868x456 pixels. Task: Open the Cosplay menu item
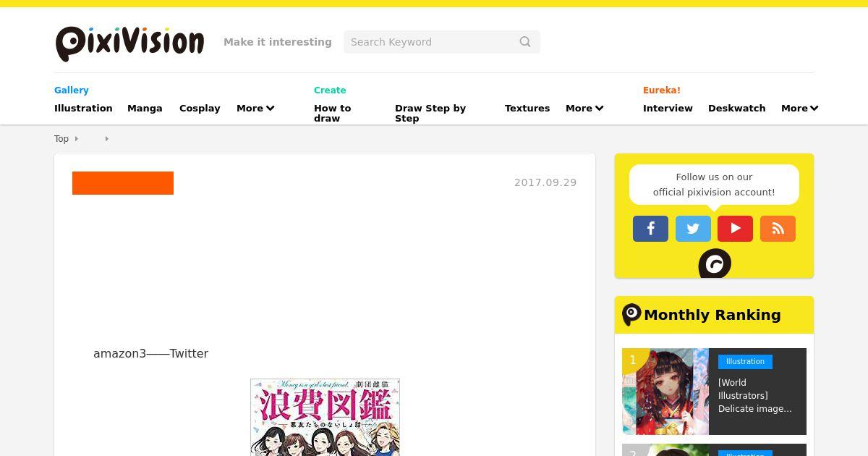point(200,108)
